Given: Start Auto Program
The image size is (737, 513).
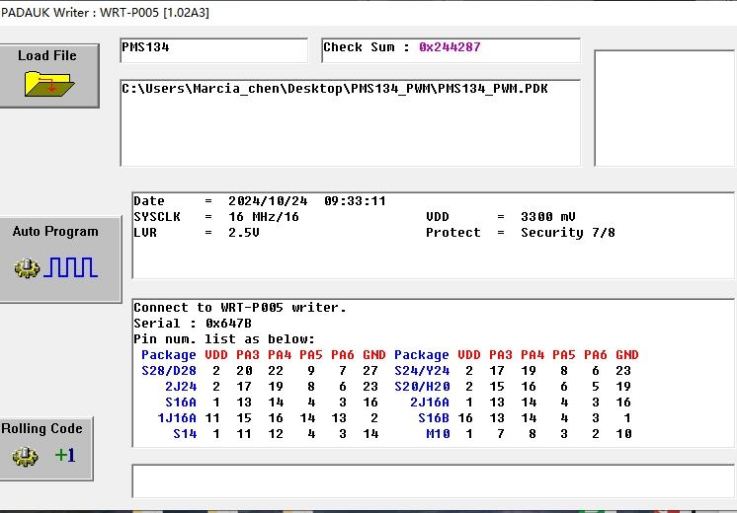Looking at the screenshot, I should point(60,259).
